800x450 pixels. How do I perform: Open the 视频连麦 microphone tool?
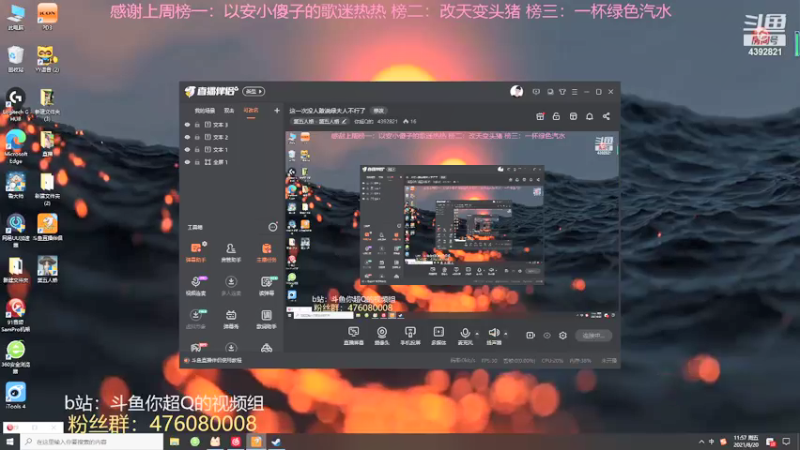pyautogui.click(x=195, y=286)
